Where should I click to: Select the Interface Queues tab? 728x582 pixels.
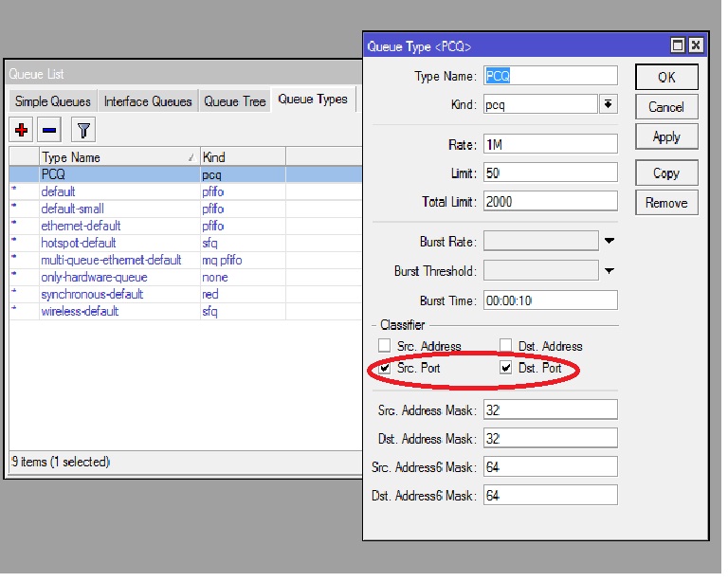click(148, 101)
